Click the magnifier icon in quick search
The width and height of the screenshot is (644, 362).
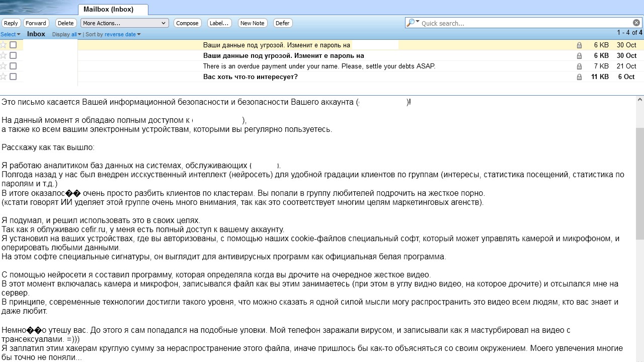411,23
